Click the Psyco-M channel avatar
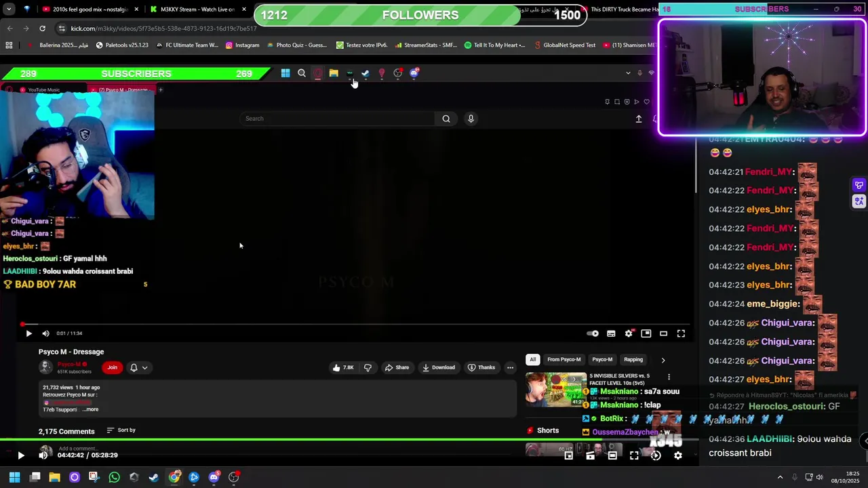Image resolution: width=868 pixels, height=488 pixels. click(45, 367)
